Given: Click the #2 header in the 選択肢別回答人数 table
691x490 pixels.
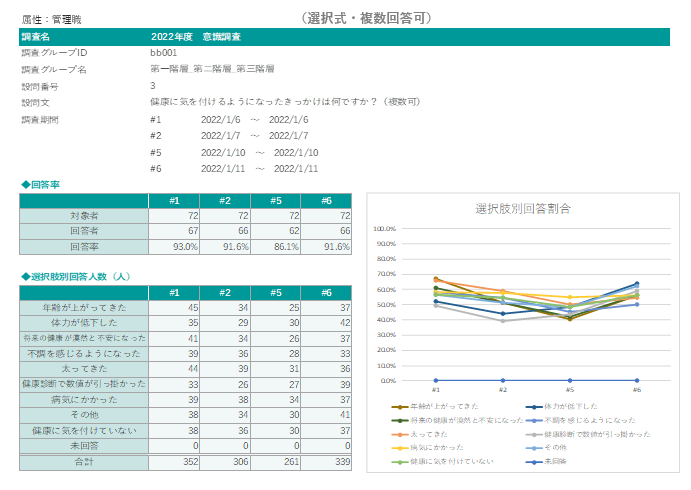Looking at the screenshot, I should point(225,293).
